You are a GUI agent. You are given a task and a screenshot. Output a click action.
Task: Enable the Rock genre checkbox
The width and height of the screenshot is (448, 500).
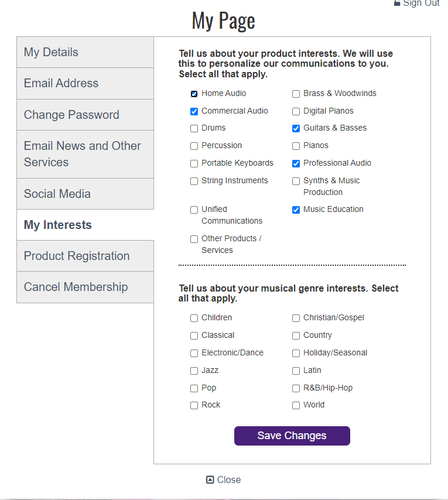[x=194, y=405]
